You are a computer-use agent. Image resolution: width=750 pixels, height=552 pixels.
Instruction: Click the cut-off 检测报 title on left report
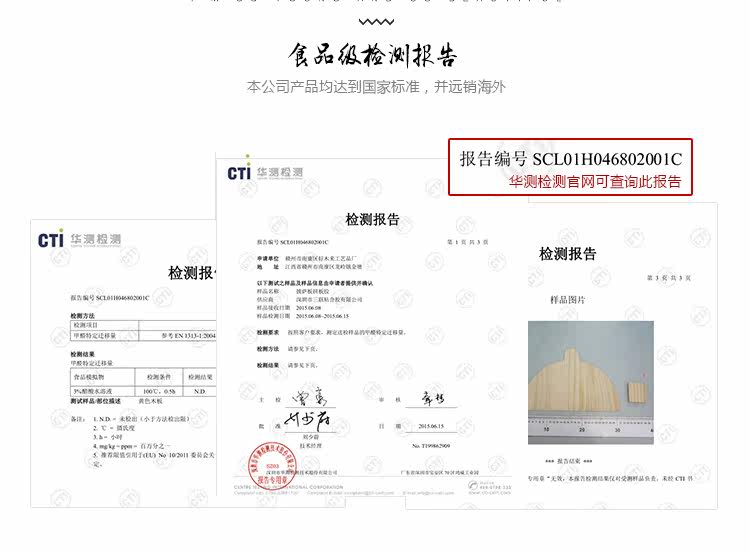192,273
